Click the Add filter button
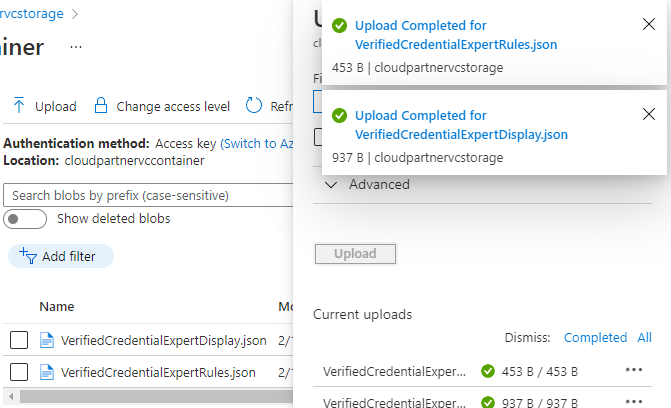 (60, 257)
